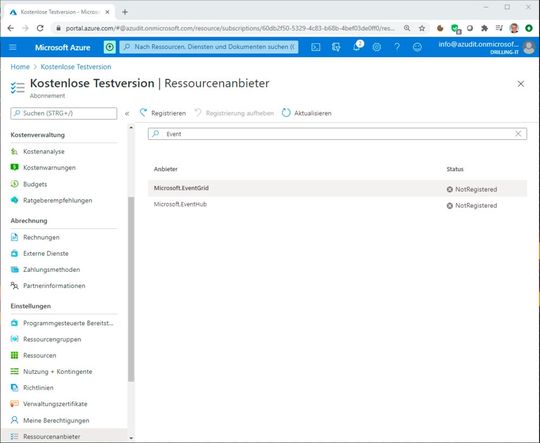Click the Microsoft Azure logo text
Image resolution: width=540 pixels, height=443 pixels.
63,48
